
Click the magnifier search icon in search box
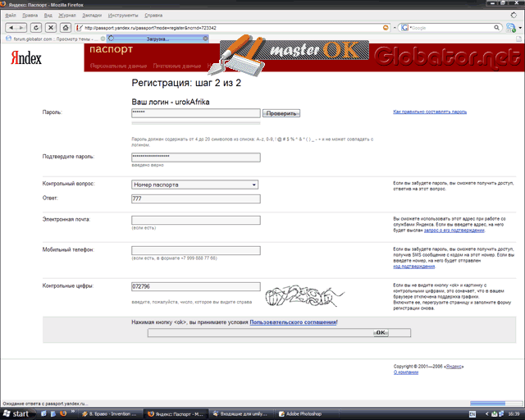[x=496, y=28]
